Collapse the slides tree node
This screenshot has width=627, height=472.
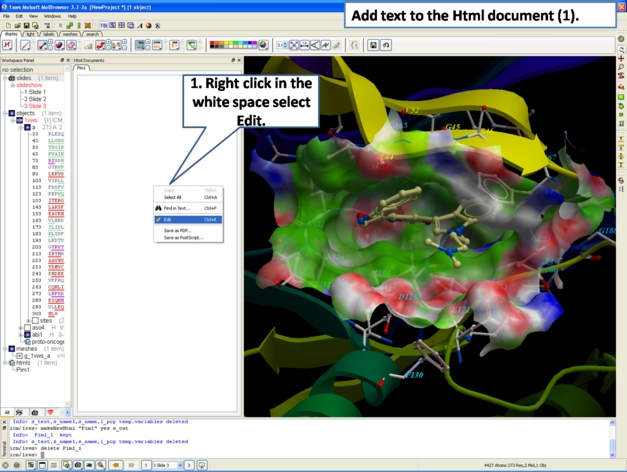pos(5,78)
